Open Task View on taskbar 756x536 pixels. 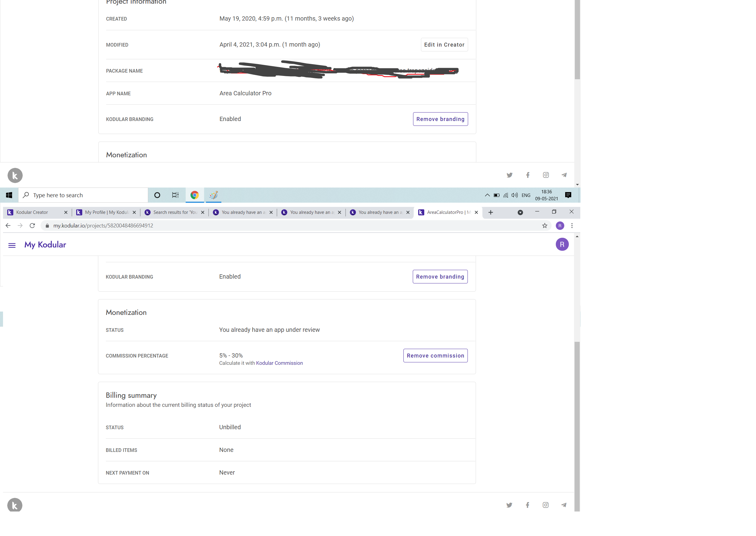point(175,195)
